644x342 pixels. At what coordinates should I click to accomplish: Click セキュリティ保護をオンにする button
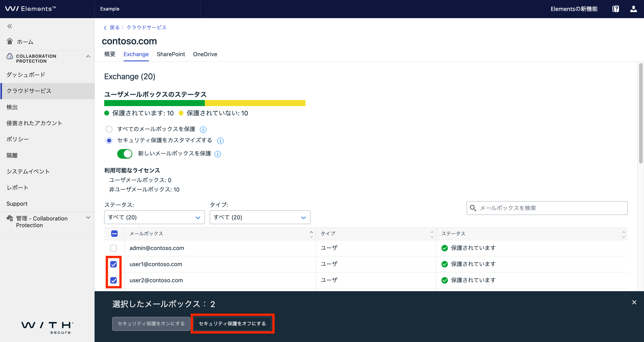point(151,324)
